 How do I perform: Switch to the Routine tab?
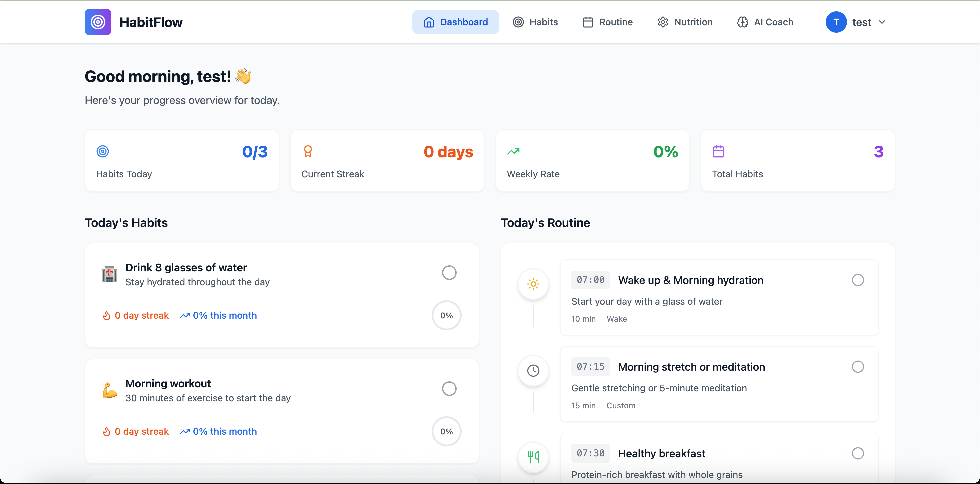pyautogui.click(x=608, y=22)
